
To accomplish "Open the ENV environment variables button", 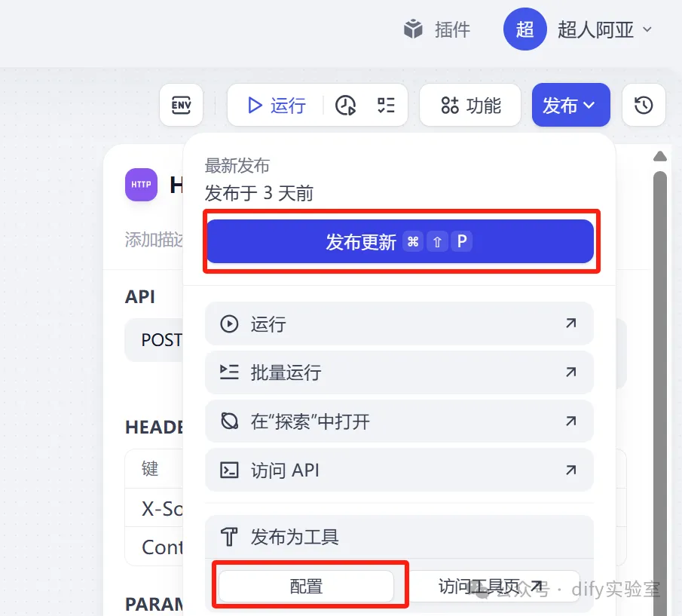I will [x=181, y=105].
